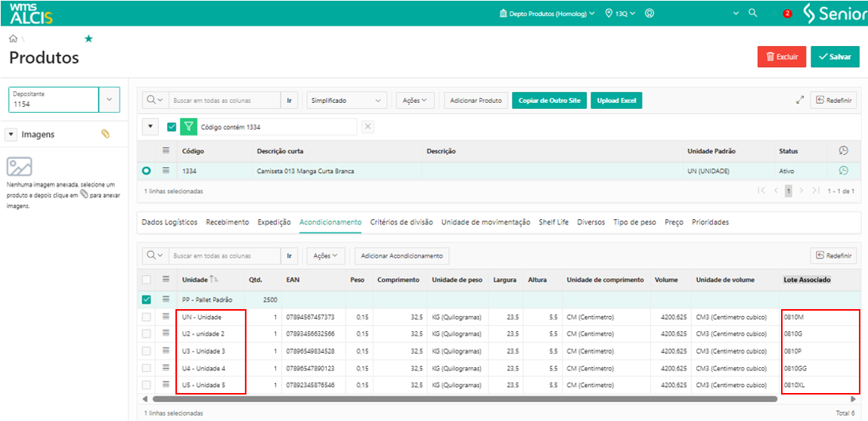Open the search magnifier in top bar
This screenshot has width=868, height=421.
(752, 14)
